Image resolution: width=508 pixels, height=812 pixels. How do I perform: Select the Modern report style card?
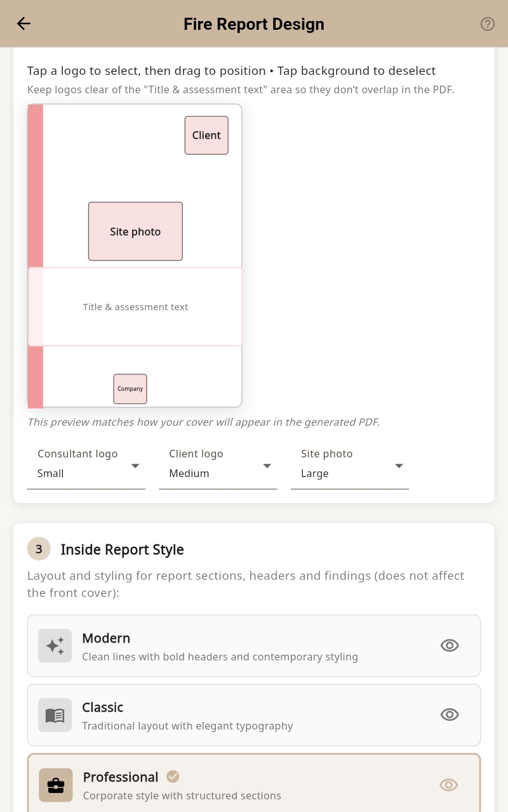[x=254, y=646]
